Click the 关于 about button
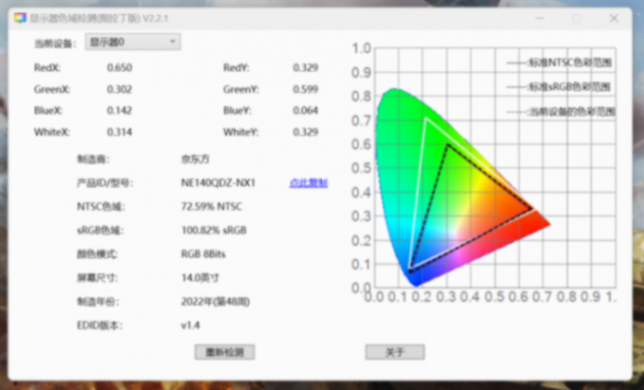 click(x=395, y=352)
